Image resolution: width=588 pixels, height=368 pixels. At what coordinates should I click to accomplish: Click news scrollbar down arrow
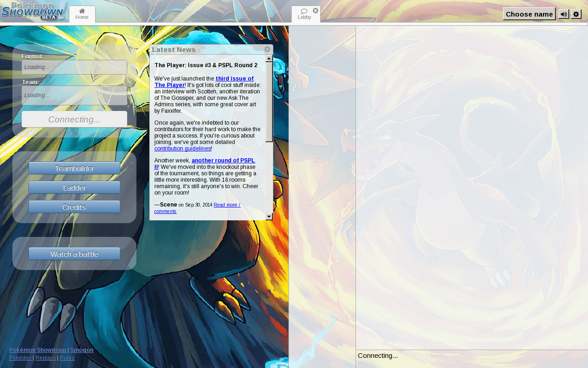(x=269, y=217)
